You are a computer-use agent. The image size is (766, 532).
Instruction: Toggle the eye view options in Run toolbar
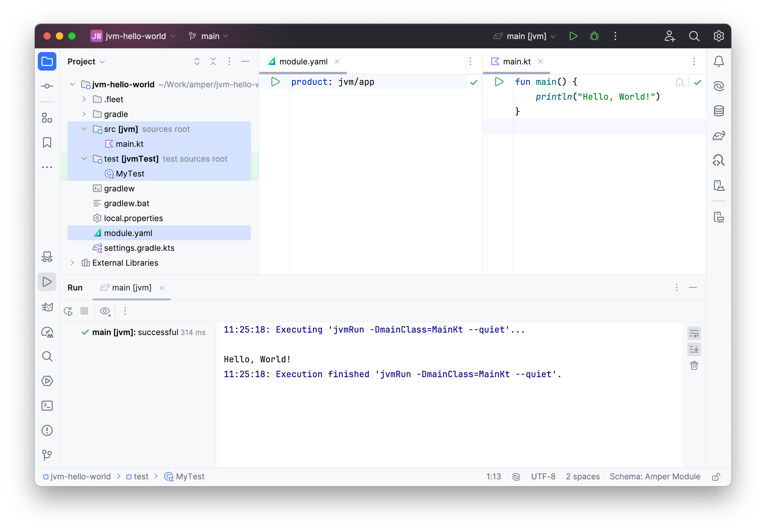pos(105,311)
